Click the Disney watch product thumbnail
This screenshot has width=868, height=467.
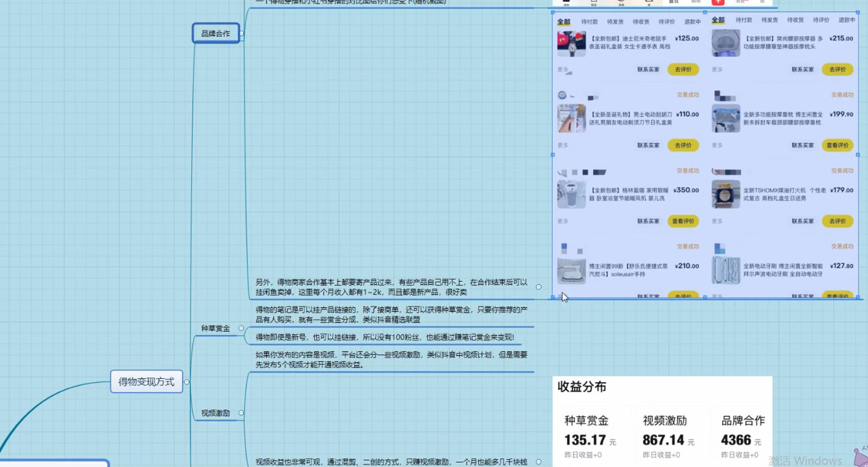pyautogui.click(x=571, y=44)
